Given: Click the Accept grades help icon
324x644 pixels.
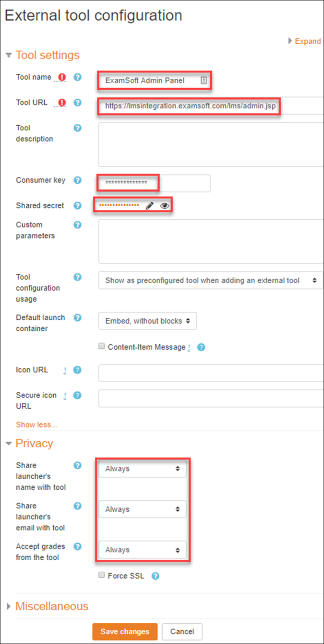Looking at the screenshot, I should pyautogui.click(x=78, y=546).
